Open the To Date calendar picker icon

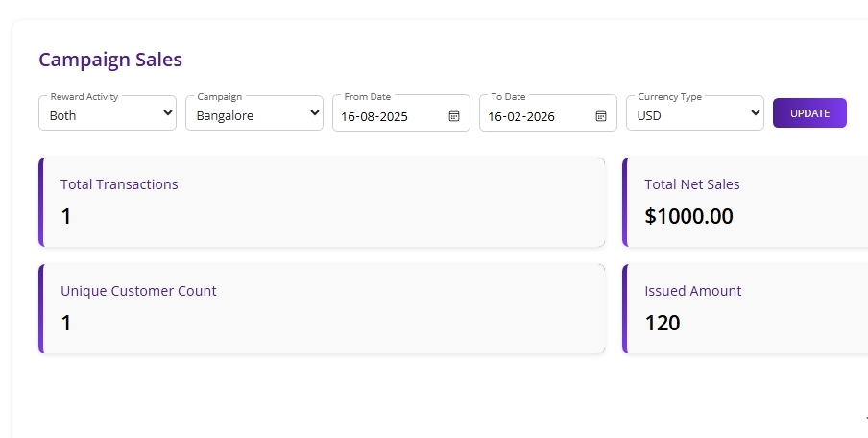601,116
